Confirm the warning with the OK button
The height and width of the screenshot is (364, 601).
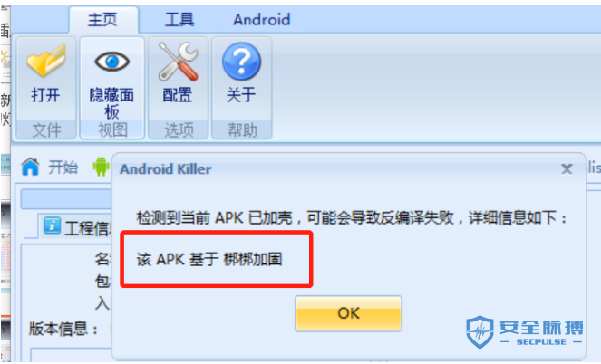coord(348,313)
